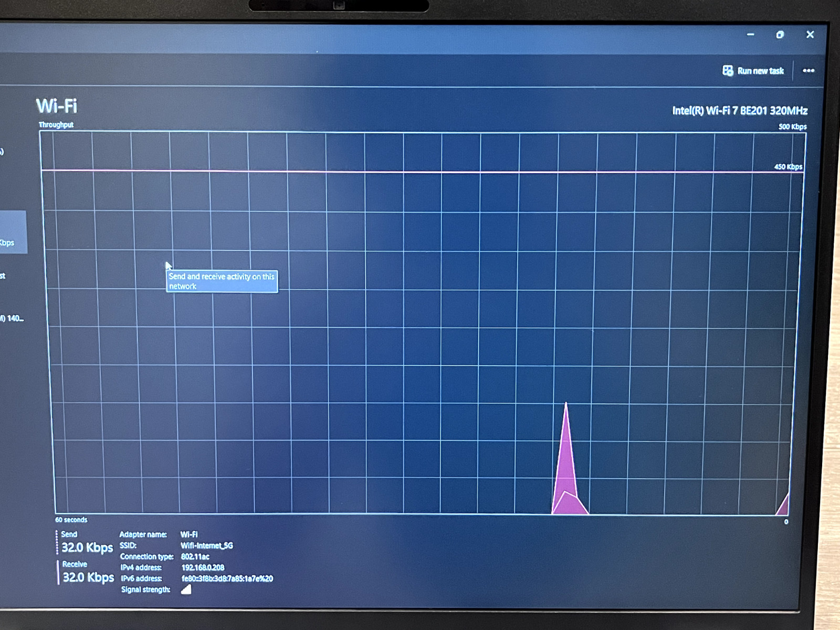Screen dimensions: 840x630
Task: Click the Send label
Action: click(x=69, y=534)
